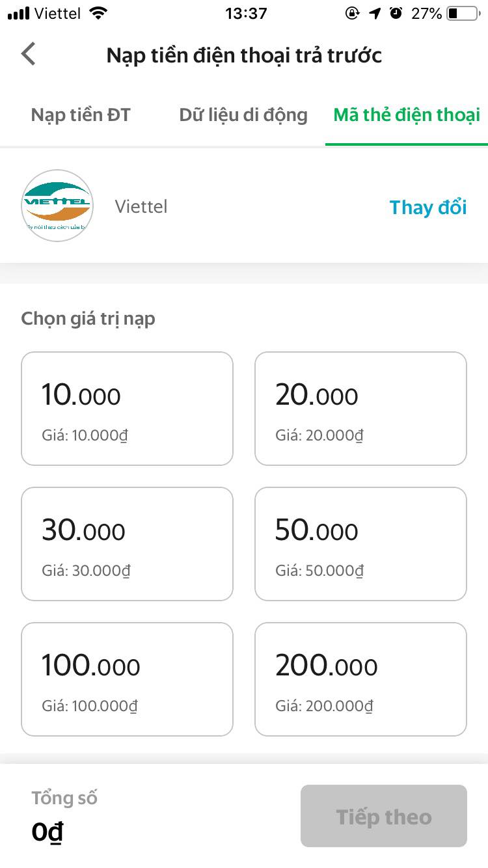Switch to the Nạp tiền ĐT tab
The width and height of the screenshot is (488, 868).
click(81, 115)
